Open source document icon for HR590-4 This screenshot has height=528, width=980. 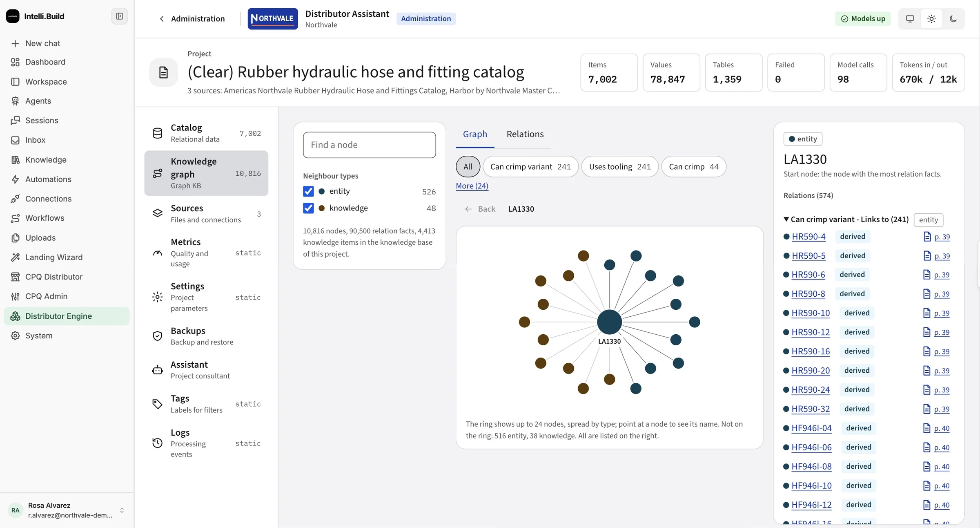pos(927,237)
